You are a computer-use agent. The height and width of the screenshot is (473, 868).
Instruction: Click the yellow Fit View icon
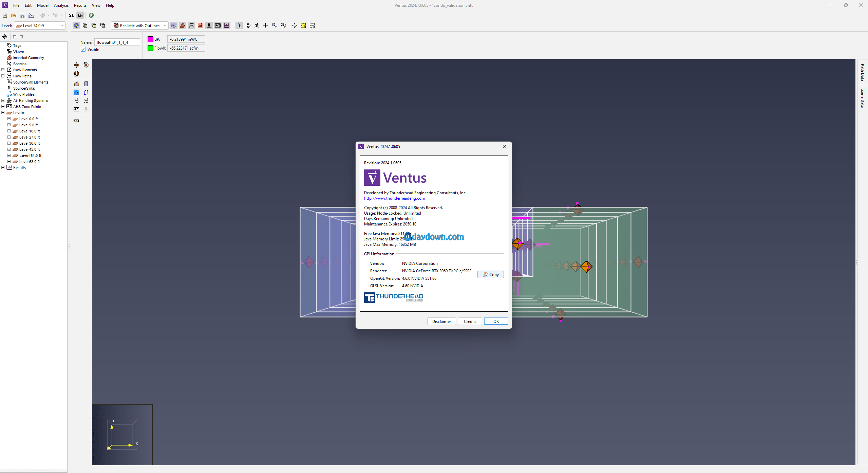click(303, 25)
